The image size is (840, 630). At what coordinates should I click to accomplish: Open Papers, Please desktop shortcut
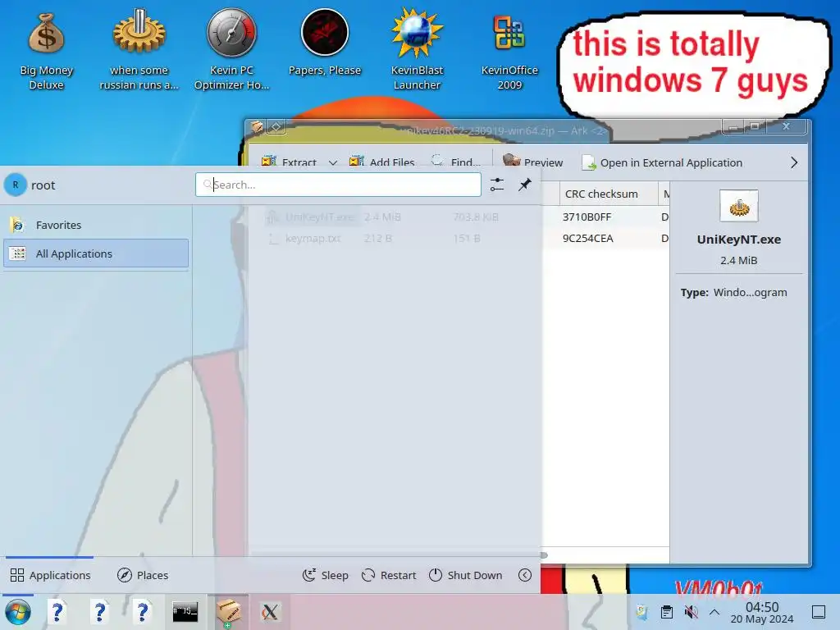pos(325,43)
